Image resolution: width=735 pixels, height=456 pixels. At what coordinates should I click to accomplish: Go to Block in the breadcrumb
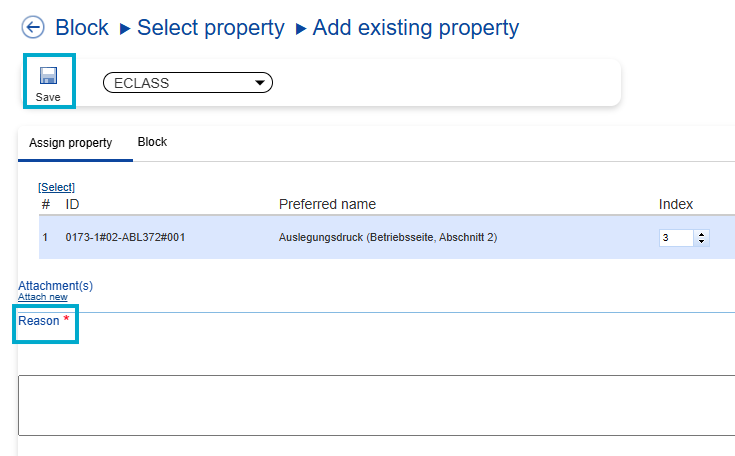[x=82, y=28]
